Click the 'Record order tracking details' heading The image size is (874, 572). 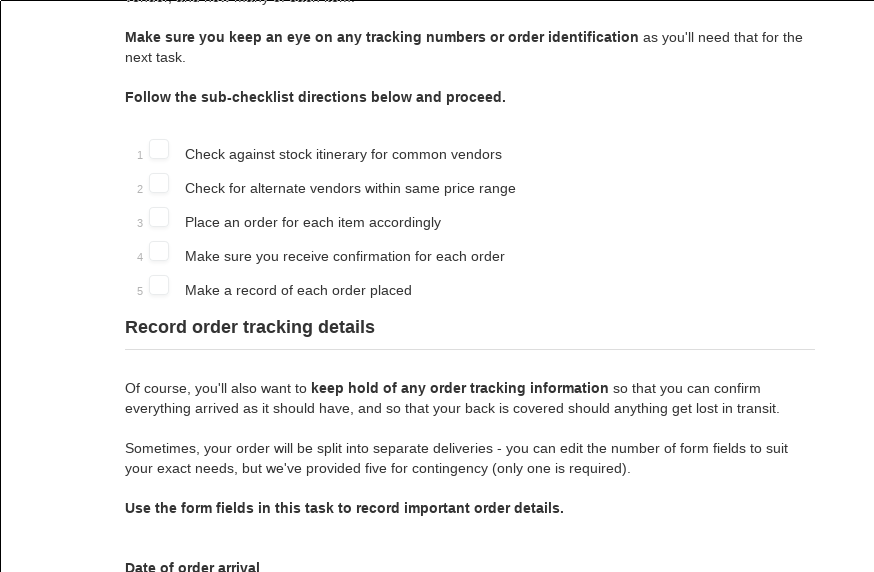(250, 327)
